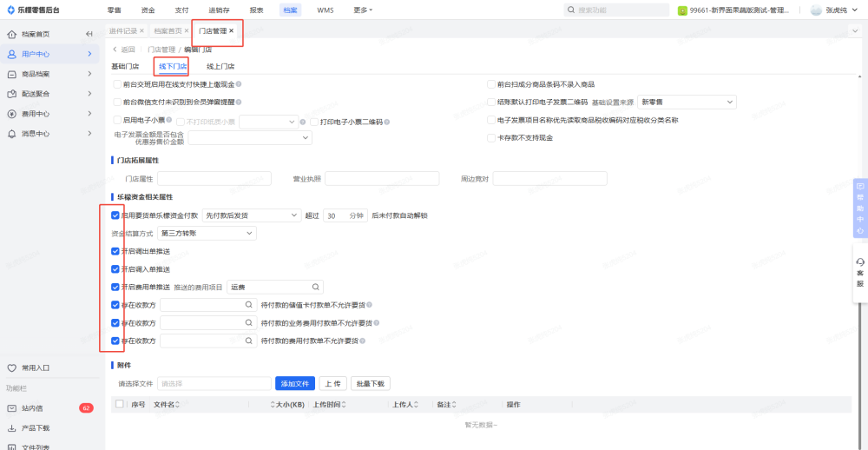Close the 门店管理 tab
Screen dimensions: 868x450
(x=232, y=31)
